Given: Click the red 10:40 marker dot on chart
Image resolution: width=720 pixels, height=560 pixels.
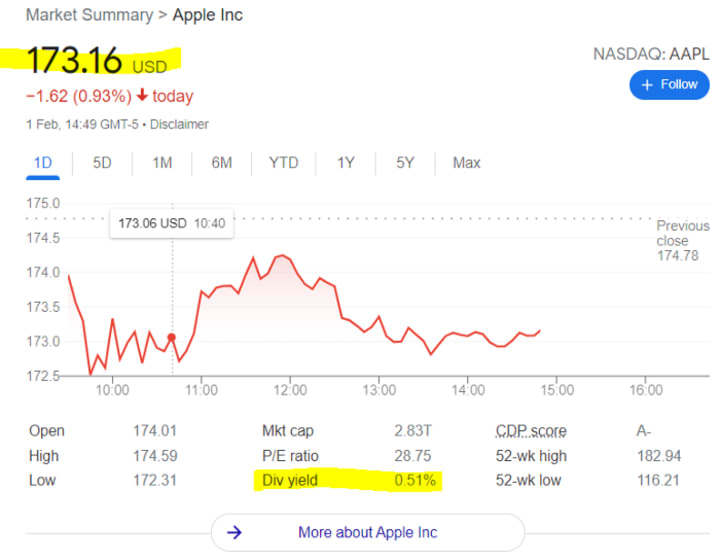Looking at the screenshot, I should (x=172, y=337).
